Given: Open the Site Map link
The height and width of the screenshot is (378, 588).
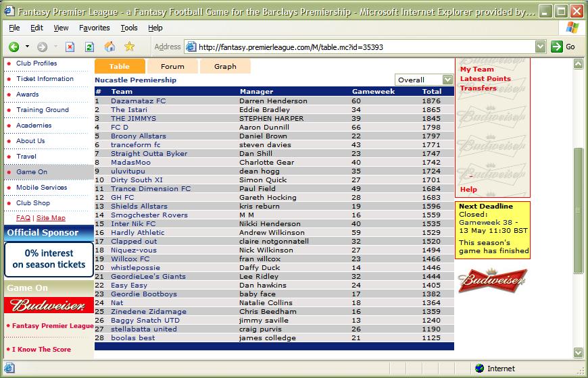Looking at the screenshot, I should click(51, 218).
